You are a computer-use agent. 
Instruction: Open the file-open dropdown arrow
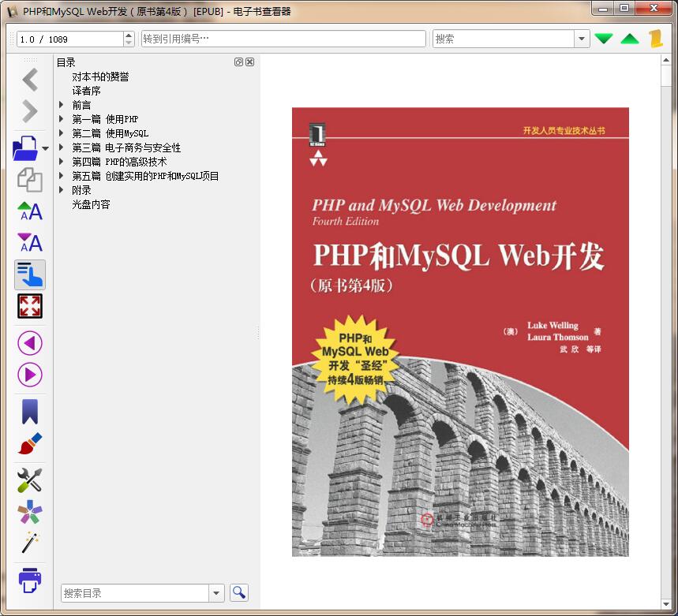tap(44, 150)
